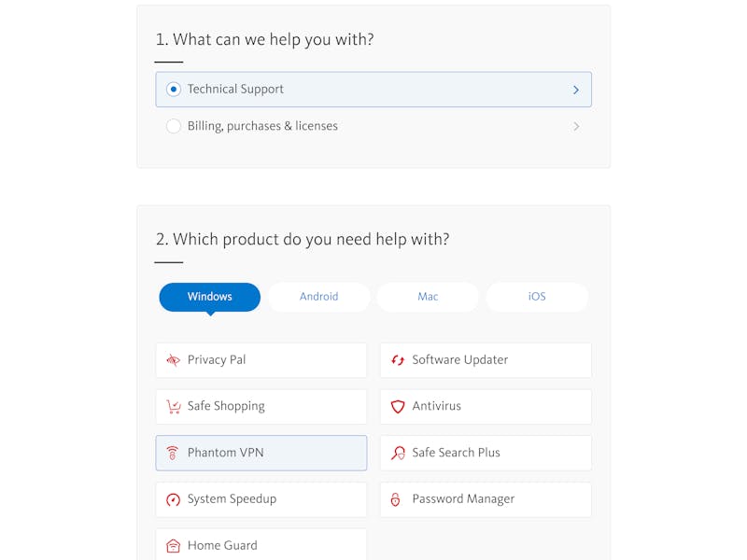Choose the Safe Search Plus product label
Image resolution: width=747 pixels, height=560 pixels.
456,453
